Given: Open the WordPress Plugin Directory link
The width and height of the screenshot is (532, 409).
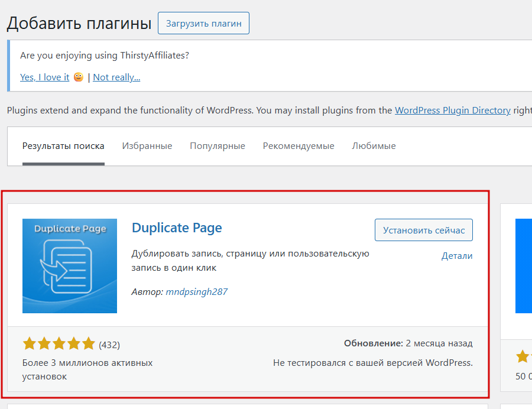Looking at the screenshot, I should coord(453,110).
